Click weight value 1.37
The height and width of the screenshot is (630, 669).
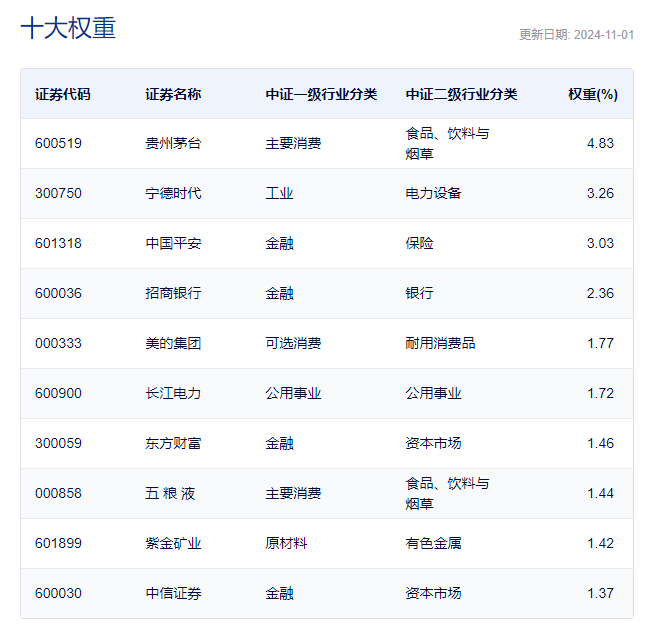click(x=600, y=593)
